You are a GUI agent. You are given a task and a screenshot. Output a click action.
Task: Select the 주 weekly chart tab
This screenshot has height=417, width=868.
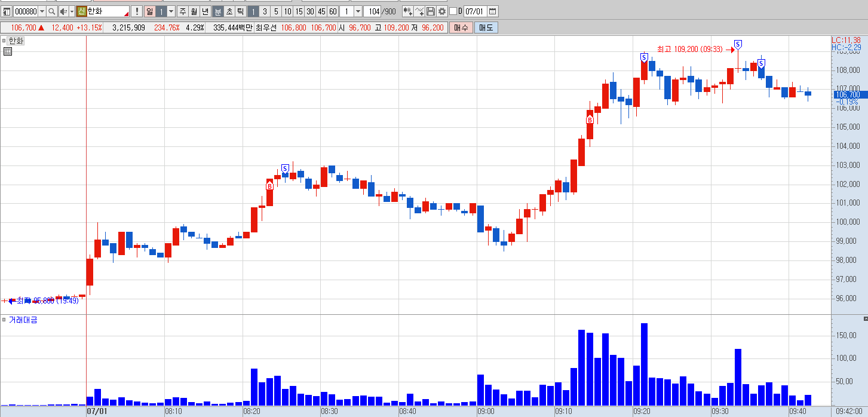[183, 11]
